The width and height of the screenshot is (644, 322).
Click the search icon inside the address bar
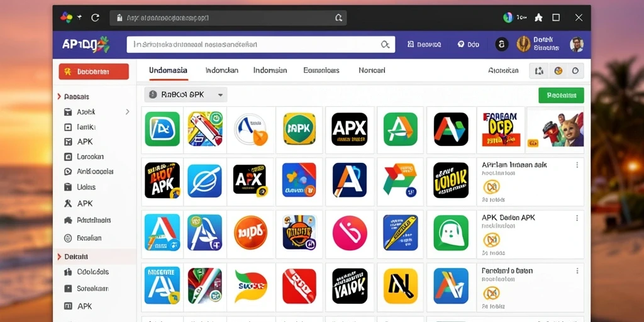338,18
